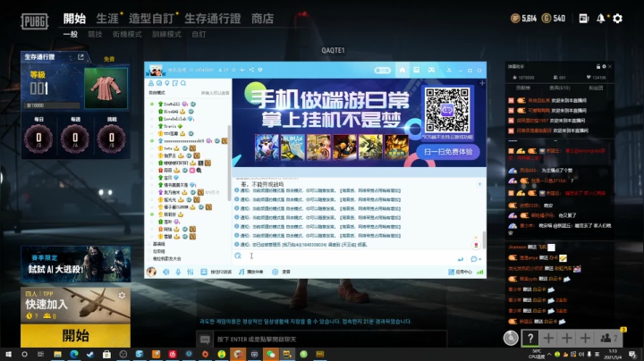
Task: Open the PUBG news icon
Action: [x=583, y=19]
